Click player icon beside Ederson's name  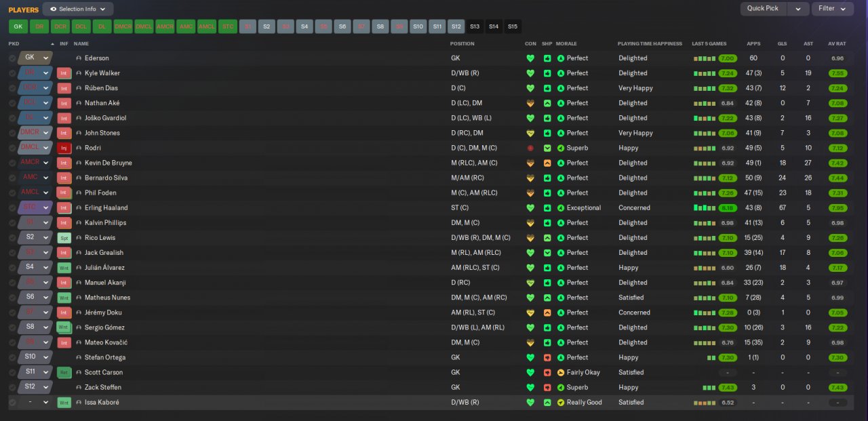pyautogui.click(x=79, y=58)
